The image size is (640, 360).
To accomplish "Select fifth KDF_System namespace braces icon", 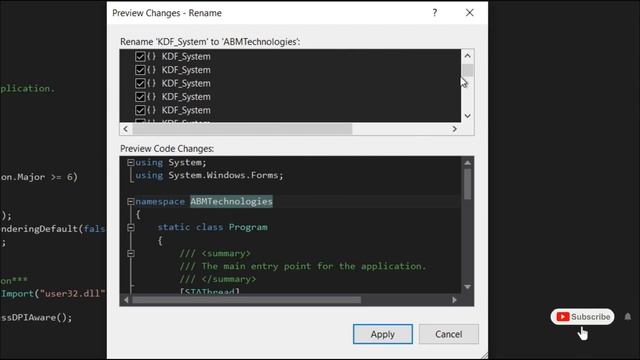I will click(x=151, y=110).
